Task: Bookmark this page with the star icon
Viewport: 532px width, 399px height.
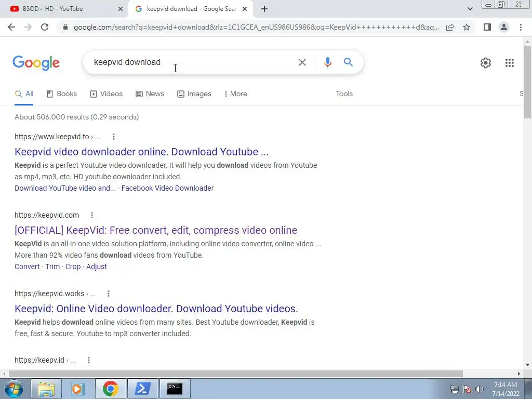Action: (467, 27)
